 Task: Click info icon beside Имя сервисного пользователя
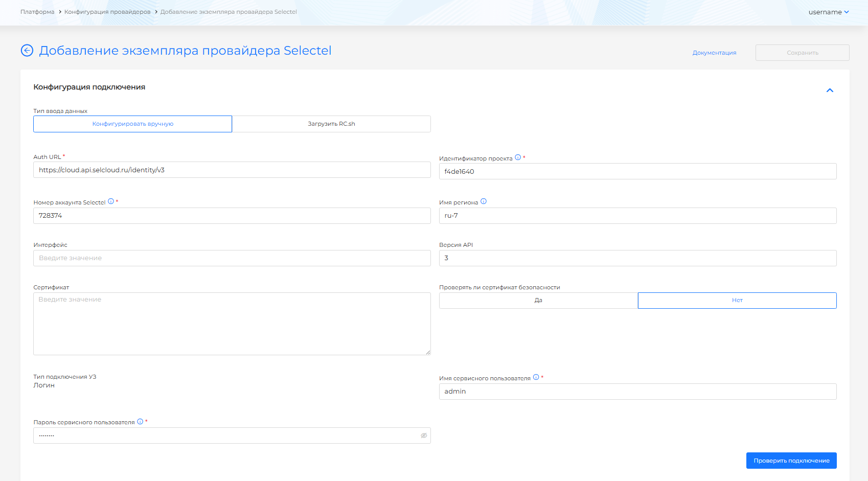pos(536,377)
